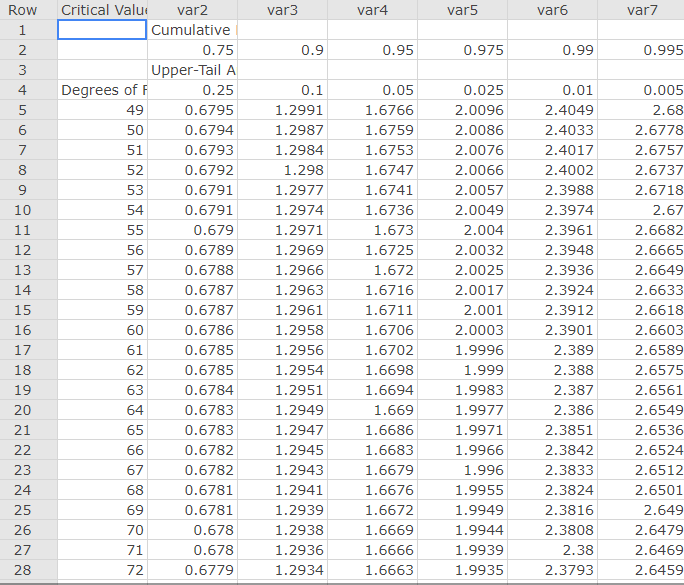This screenshot has height=585, width=684.
Task: Click the var7 column header
Action: [642, 10]
